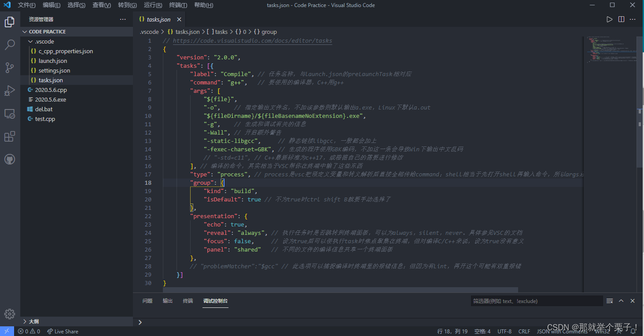Open the 运行(R) menu
This screenshot has width=644, height=336.
[153, 5]
